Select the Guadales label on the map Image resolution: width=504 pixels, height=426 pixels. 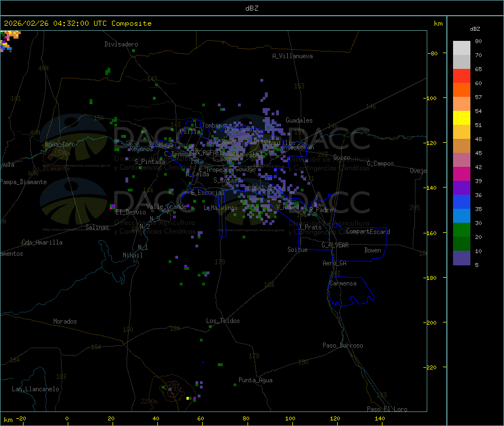click(x=299, y=120)
